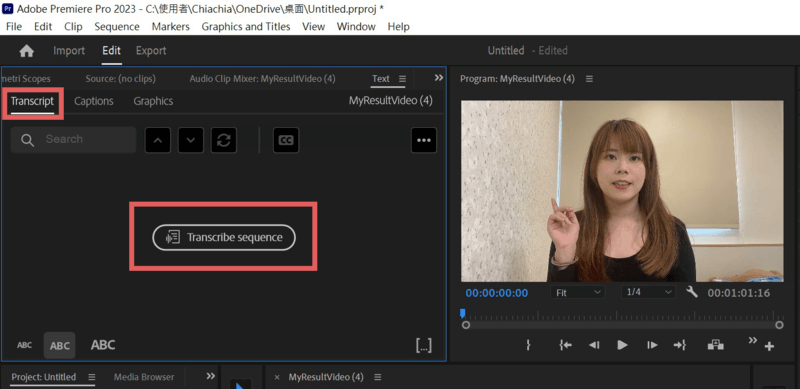This screenshot has height=389, width=800.
Task: Open the three-dots transcript options menu
Action: [x=424, y=140]
